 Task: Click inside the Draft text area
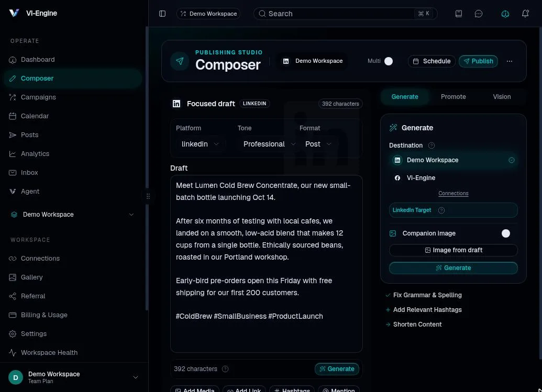pos(266,264)
